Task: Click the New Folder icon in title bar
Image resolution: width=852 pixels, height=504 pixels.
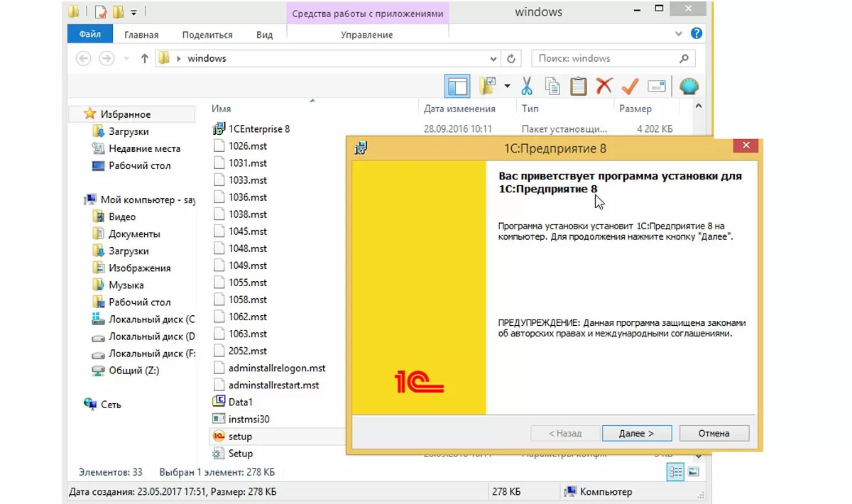Action: click(x=118, y=12)
